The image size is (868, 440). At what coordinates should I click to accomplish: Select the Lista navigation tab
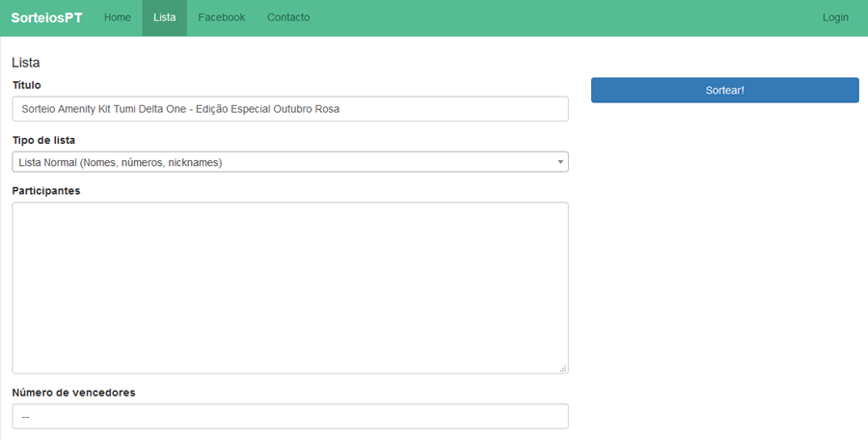tap(164, 17)
